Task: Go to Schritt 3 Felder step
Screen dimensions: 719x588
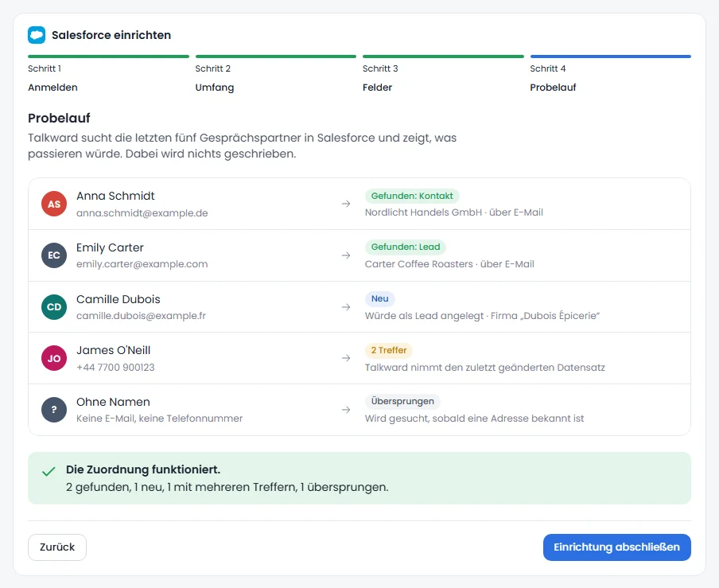Action: [x=443, y=74]
